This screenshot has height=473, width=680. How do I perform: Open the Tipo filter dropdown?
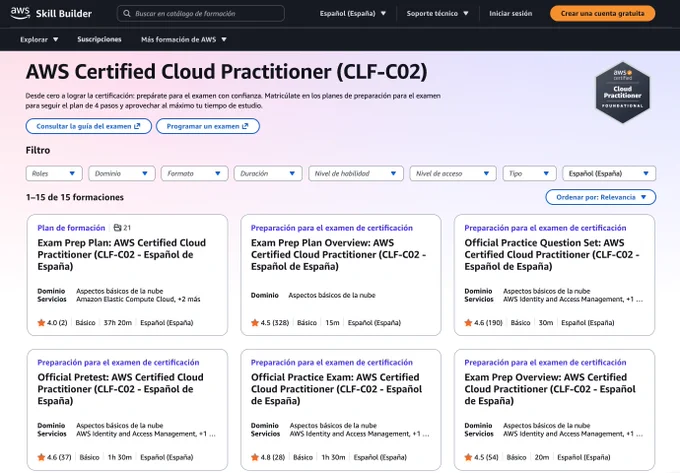(x=529, y=173)
